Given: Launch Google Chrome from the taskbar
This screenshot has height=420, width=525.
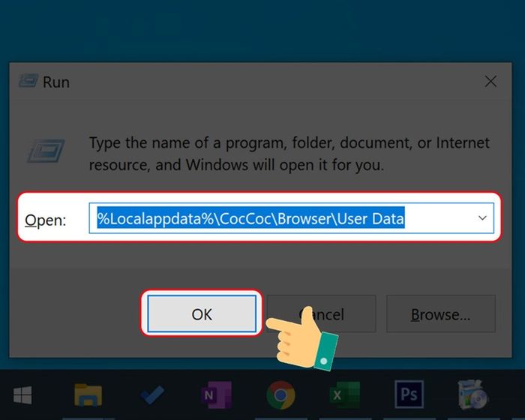Looking at the screenshot, I should [x=280, y=395].
